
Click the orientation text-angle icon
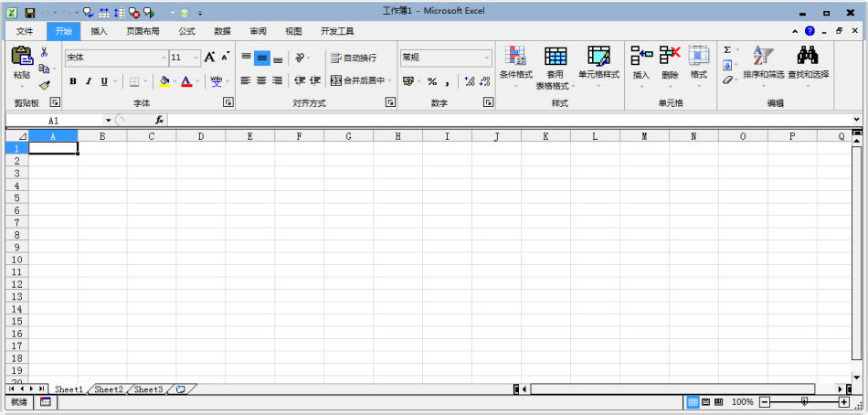300,57
